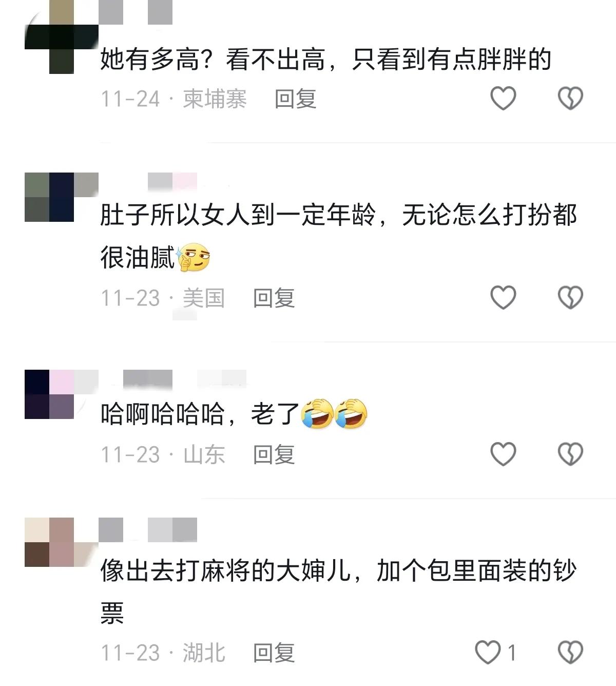Reply to the 11-24 柬埔寨 comment
616x686 pixels.
click(295, 99)
